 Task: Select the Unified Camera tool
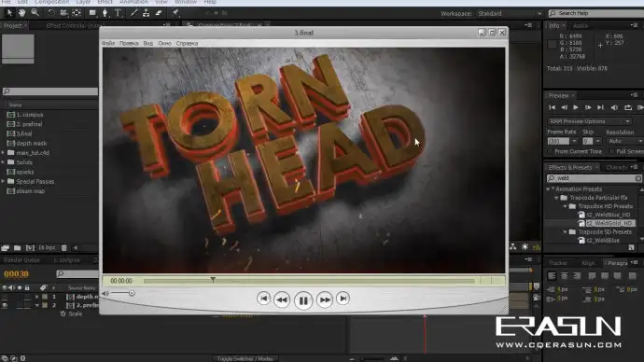[63, 13]
